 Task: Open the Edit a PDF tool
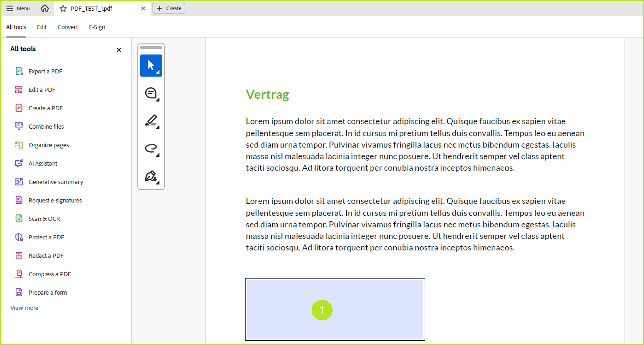click(x=42, y=89)
